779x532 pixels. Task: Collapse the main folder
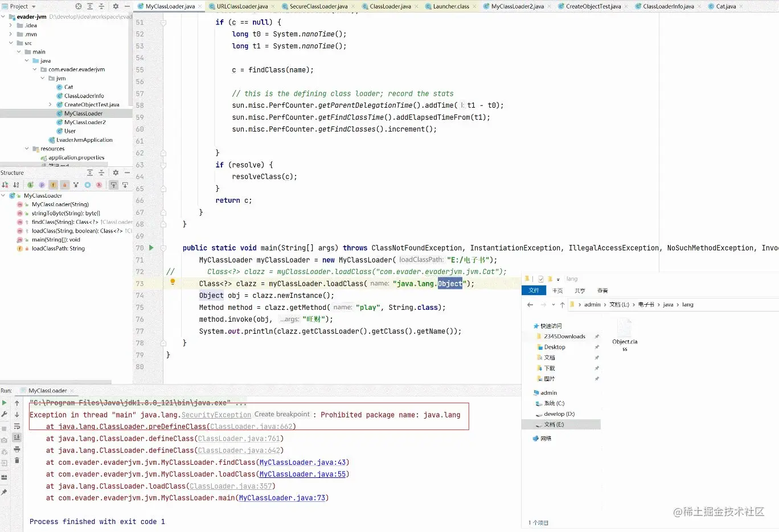click(19, 52)
